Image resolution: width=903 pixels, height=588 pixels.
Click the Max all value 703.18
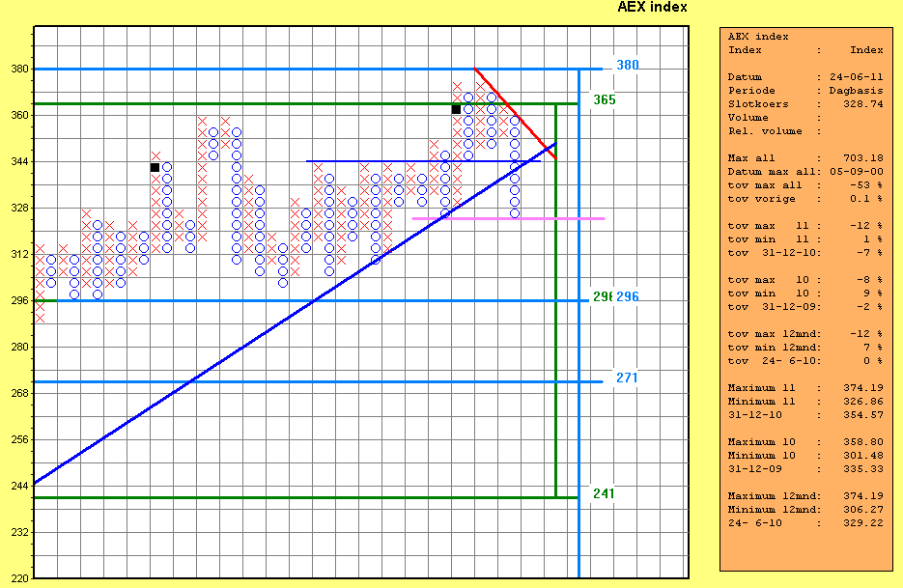pos(862,157)
